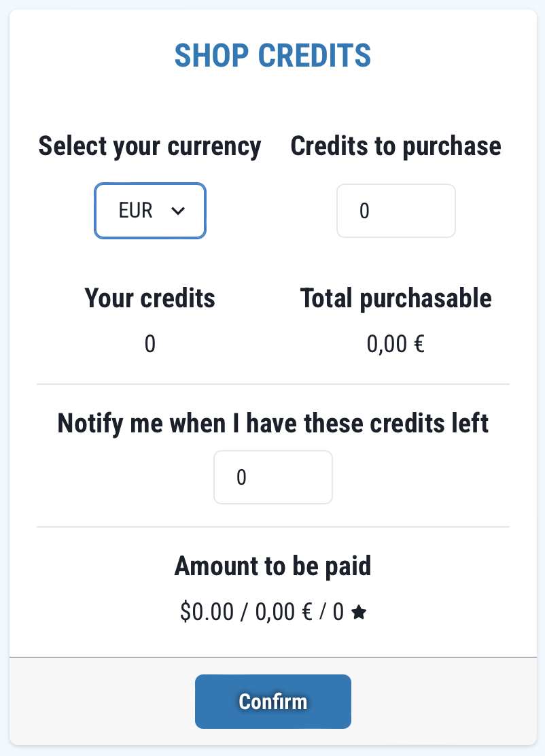Click the Amount to be paid label
Image resolution: width=545 pixels, height=756 pixels.
tap(272, 566)
